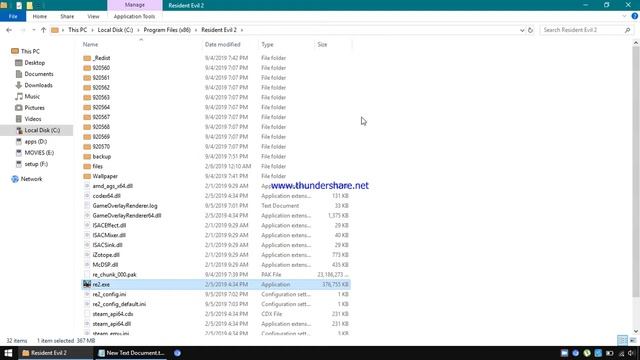Select the _Redist folder icon

(87, 58)
